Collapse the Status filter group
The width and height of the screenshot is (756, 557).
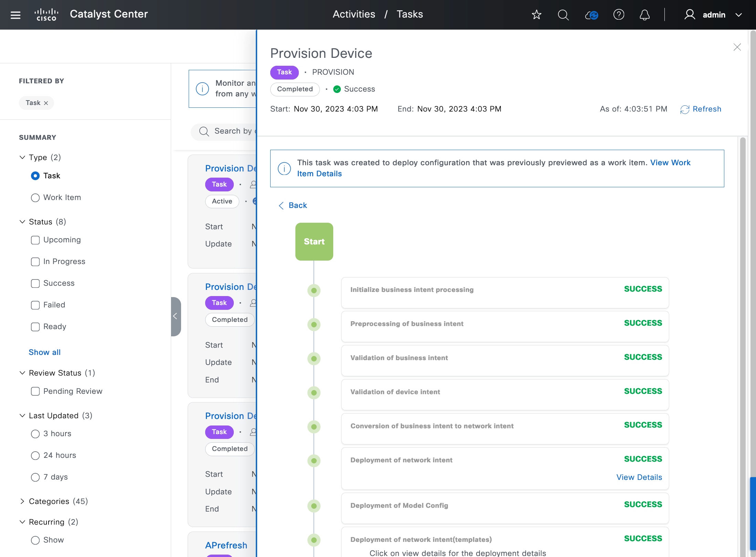(x=22, y=222)
